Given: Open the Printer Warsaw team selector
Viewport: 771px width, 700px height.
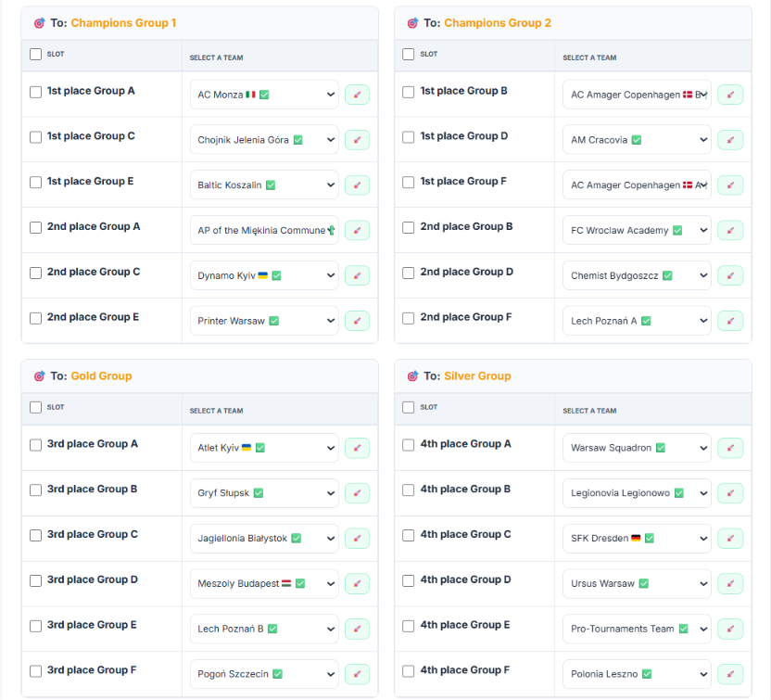Looking at the screenshot, I should (x=264, y=321).
